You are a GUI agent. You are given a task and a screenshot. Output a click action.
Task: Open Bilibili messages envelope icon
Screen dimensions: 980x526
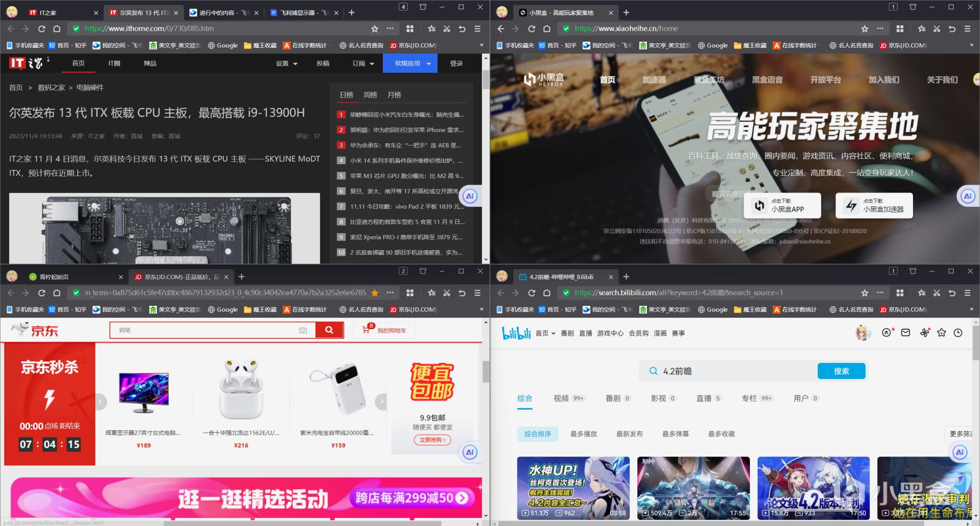[x=905, y=333]
